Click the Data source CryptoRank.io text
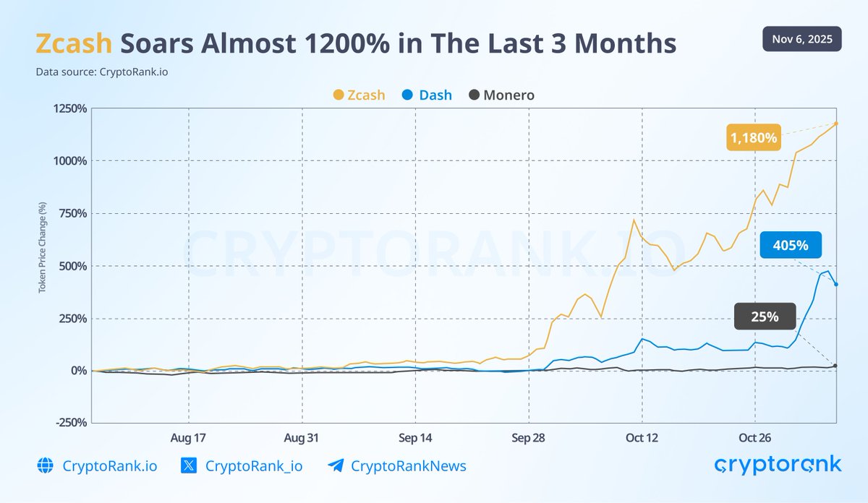This screenshot has width=868, height=503. tap(96, 72)
